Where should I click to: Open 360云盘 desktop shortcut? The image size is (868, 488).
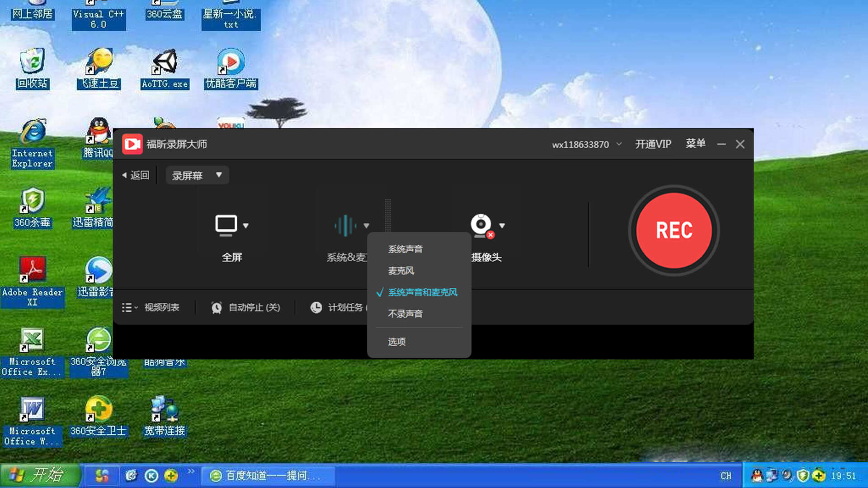click(165, 11)
